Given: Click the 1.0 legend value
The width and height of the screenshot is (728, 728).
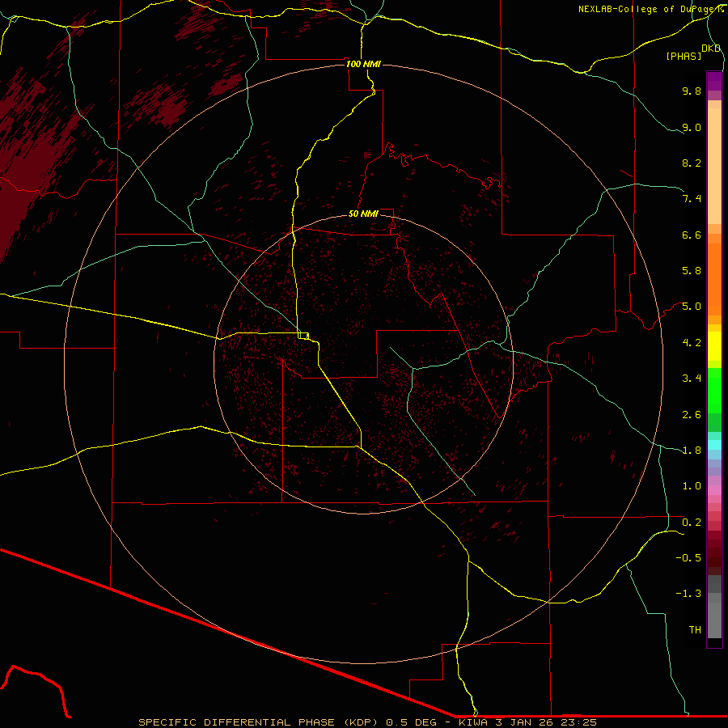Looking at the screenshot, I should pos(692,486).
